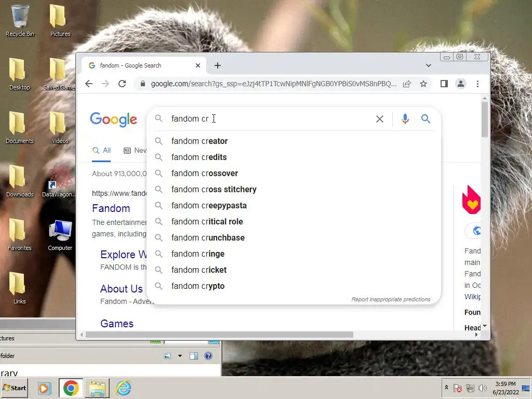Select the Favorites desktop folder
Screen dimensions: 532x399
19,235
